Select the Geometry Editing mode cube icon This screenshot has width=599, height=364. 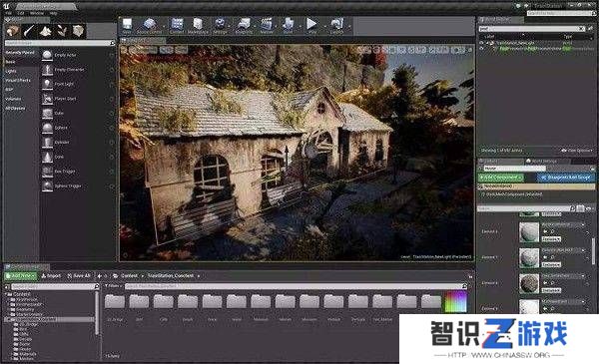78,31
